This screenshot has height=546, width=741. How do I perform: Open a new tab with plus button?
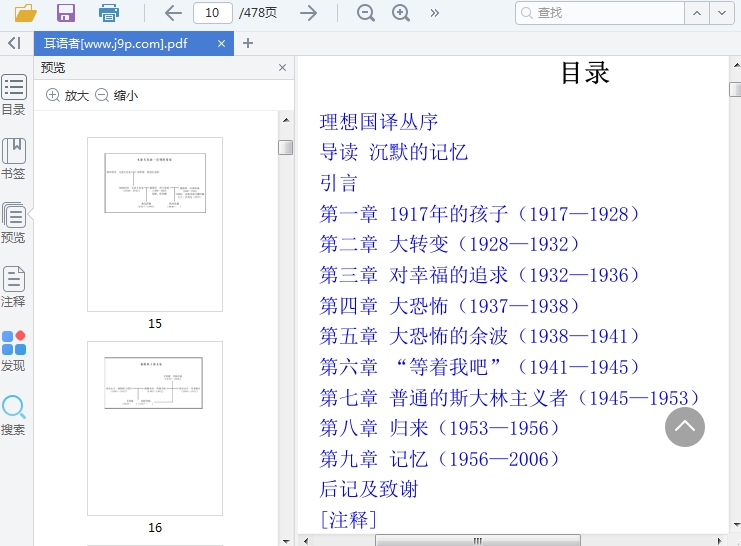pos(248,43)
